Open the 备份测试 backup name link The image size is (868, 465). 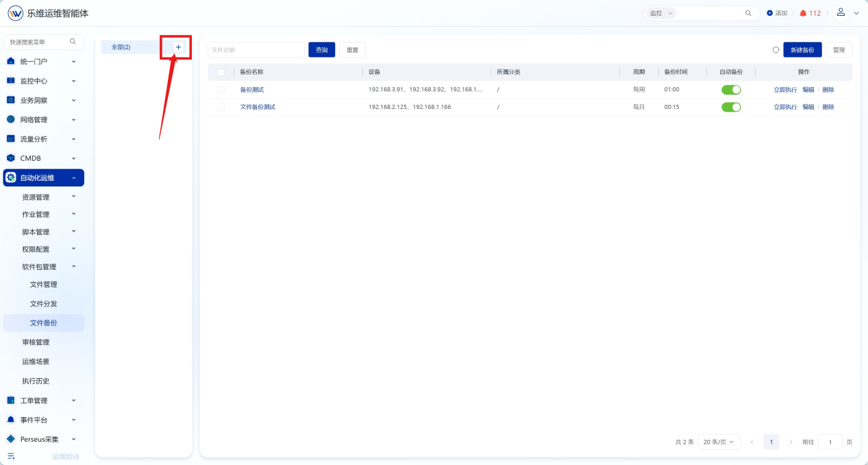(x=251, y=90)
